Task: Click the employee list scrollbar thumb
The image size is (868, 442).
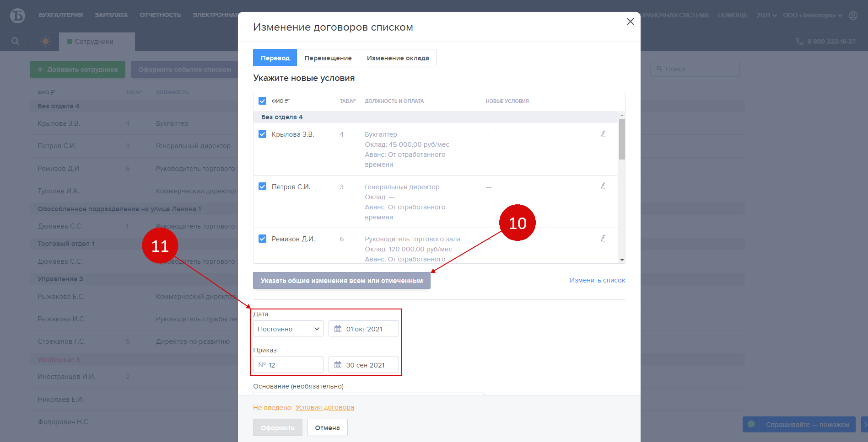Action: pyautogui.click(x=622, y=139)
